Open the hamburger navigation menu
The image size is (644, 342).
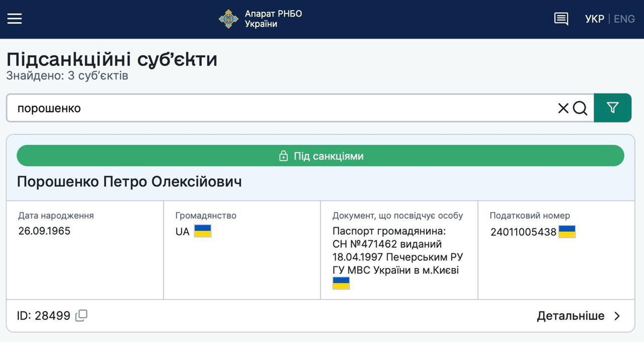click(x=14, y=19)
